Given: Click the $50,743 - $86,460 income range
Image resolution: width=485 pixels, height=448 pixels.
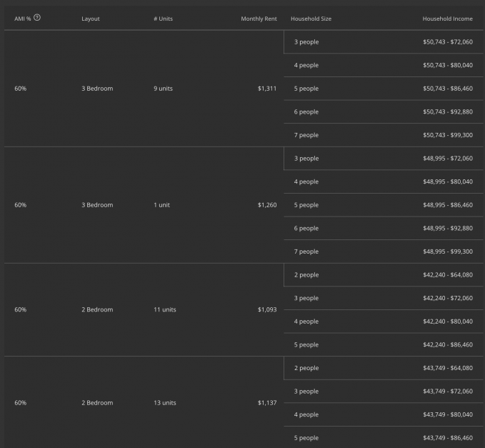Looking at the screenshot, I should pos(447,89).
